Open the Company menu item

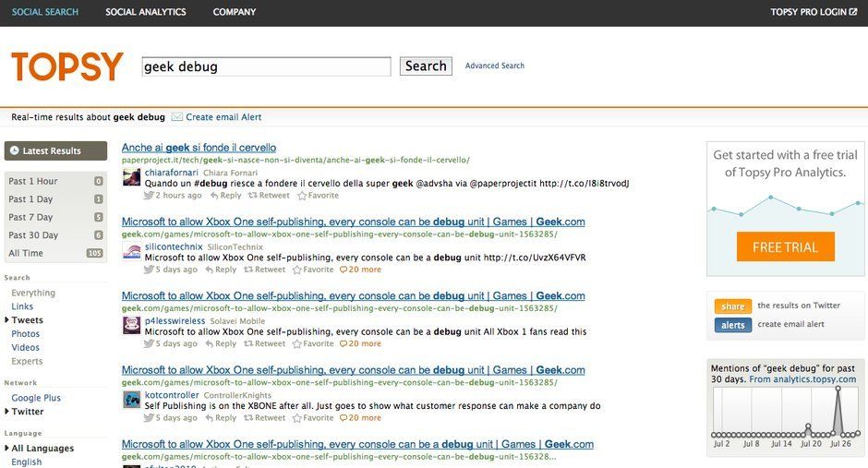pyautogui.click(x=235, y=12)
